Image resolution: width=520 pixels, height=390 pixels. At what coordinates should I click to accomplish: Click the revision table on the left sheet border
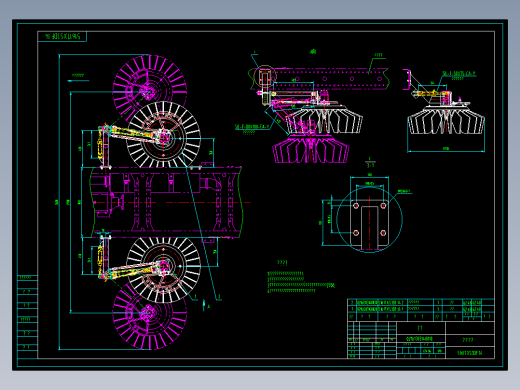click(27, 317)
